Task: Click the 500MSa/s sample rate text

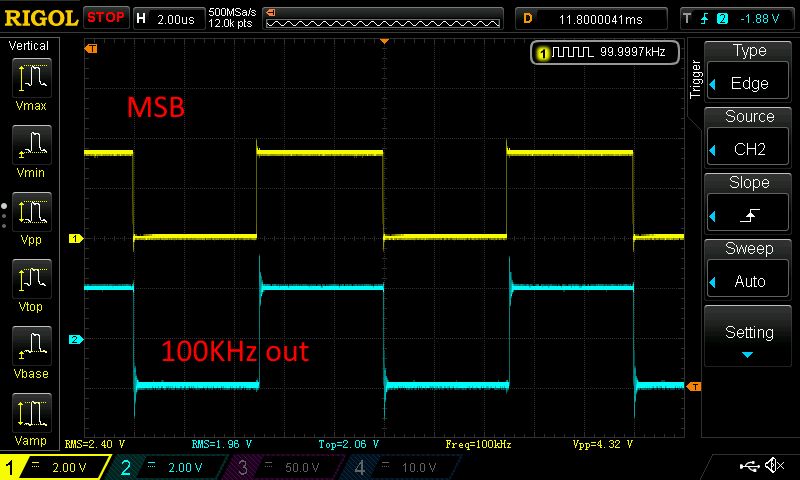Action: point(232,13)
